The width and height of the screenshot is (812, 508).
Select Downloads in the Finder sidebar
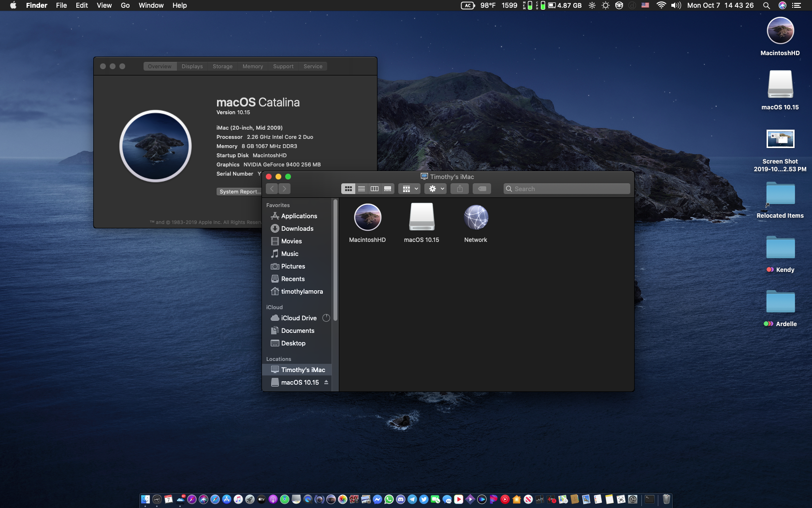click(x=297, y=229)
